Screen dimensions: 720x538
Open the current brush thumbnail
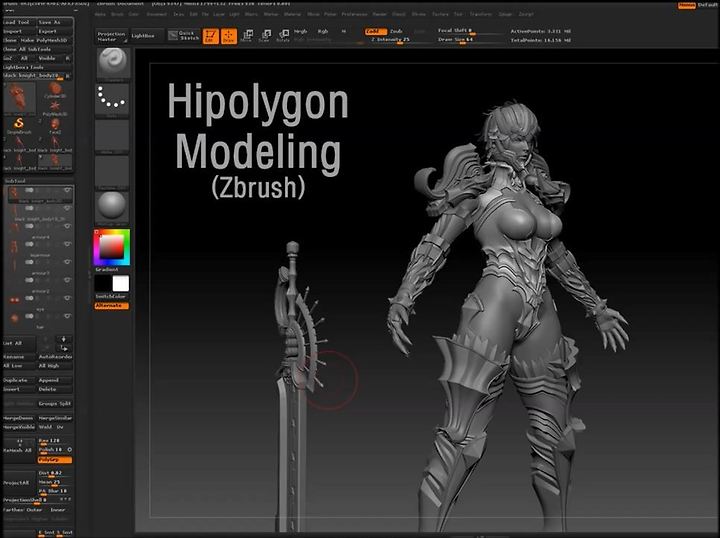coord(112,63)
